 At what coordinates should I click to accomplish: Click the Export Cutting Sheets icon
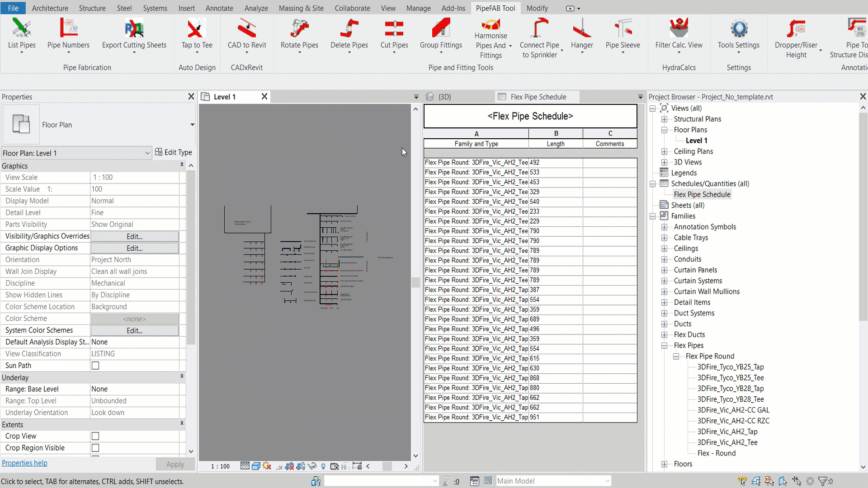(134, 33)
